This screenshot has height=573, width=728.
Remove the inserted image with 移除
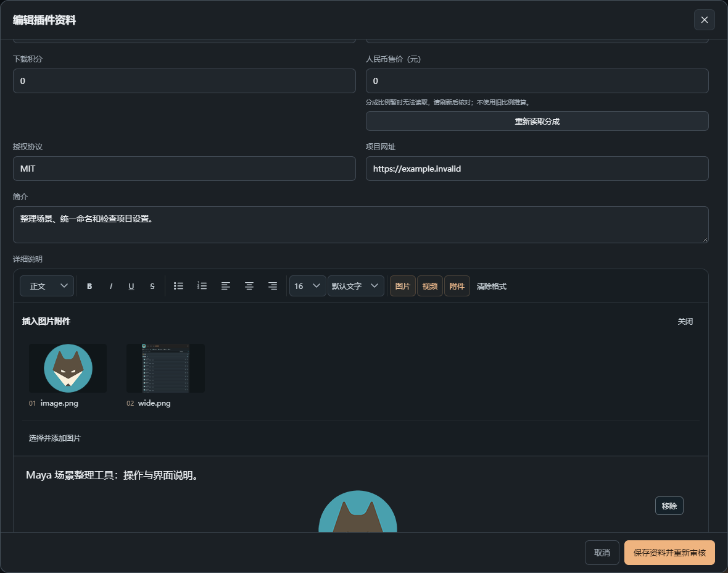[x=669, y=506]
